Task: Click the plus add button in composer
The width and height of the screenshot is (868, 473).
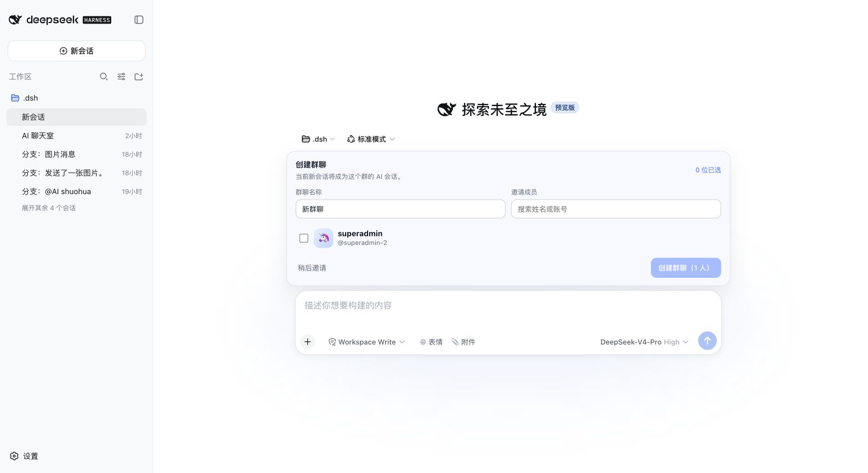Action: tap(308, 342)
